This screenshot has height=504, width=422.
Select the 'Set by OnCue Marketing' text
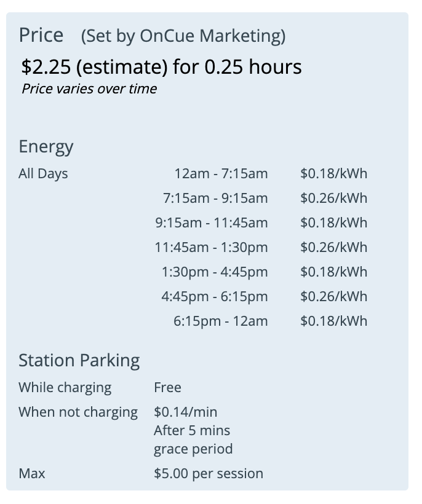click(183, 36)
